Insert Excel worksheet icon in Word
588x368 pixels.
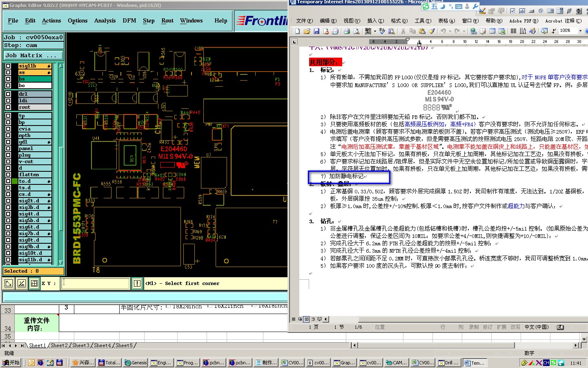pyautogui.click(x=502, y=31)
